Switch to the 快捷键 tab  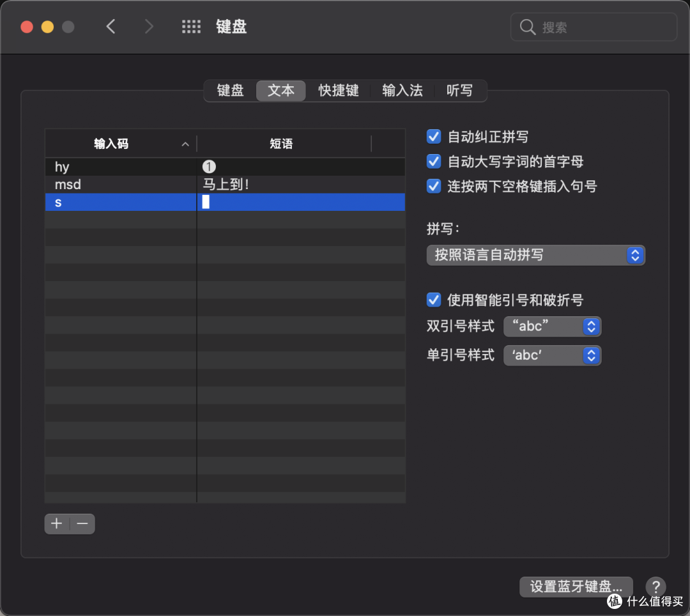338,91
